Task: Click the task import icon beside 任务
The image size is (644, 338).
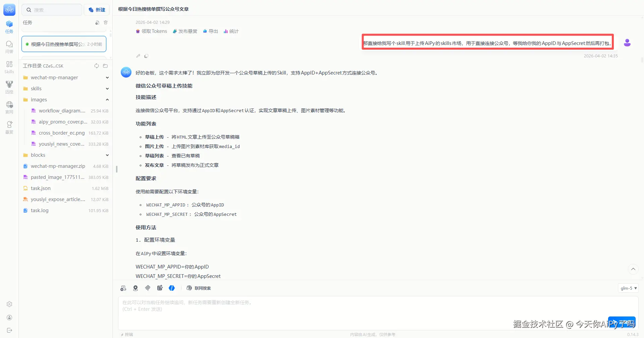Action: 97,22
